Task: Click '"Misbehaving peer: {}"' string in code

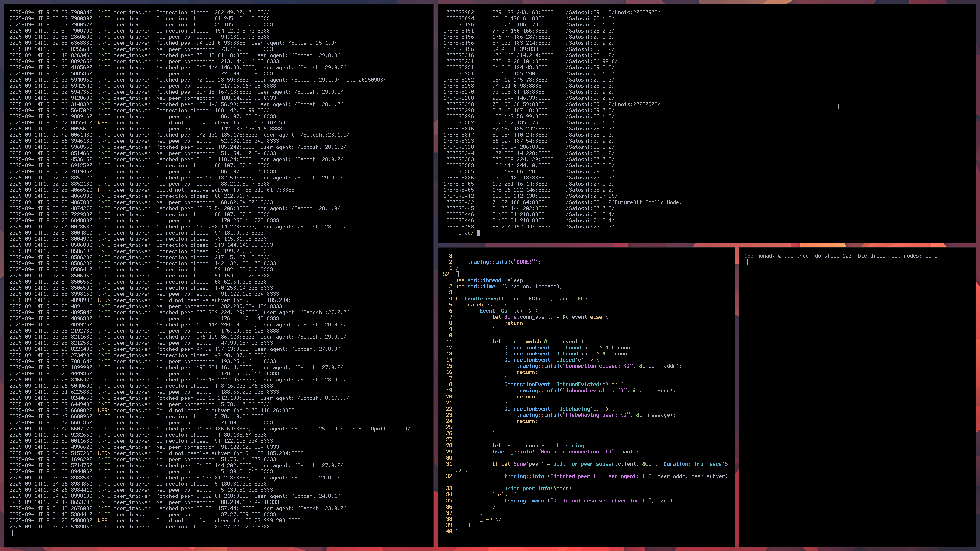Action: coord(596,415)
